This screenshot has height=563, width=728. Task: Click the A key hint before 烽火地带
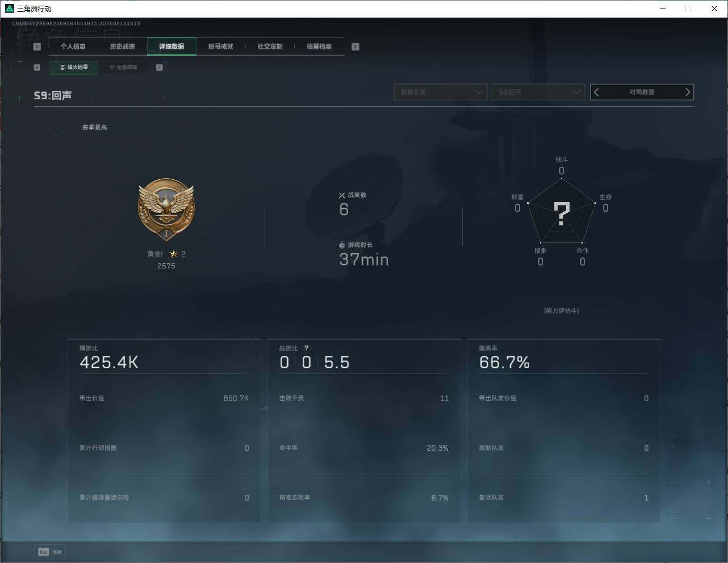pyautogui.click(x=37, y=68)
